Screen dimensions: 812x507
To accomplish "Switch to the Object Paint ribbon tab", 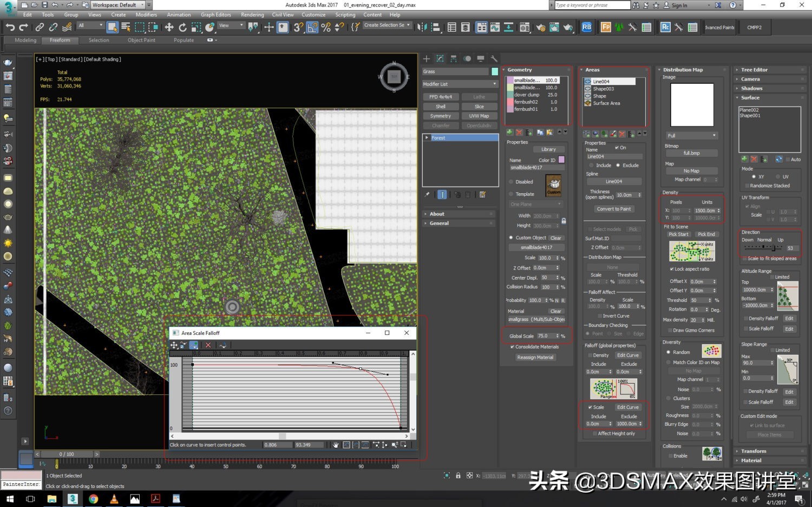I will coord(141,40).
